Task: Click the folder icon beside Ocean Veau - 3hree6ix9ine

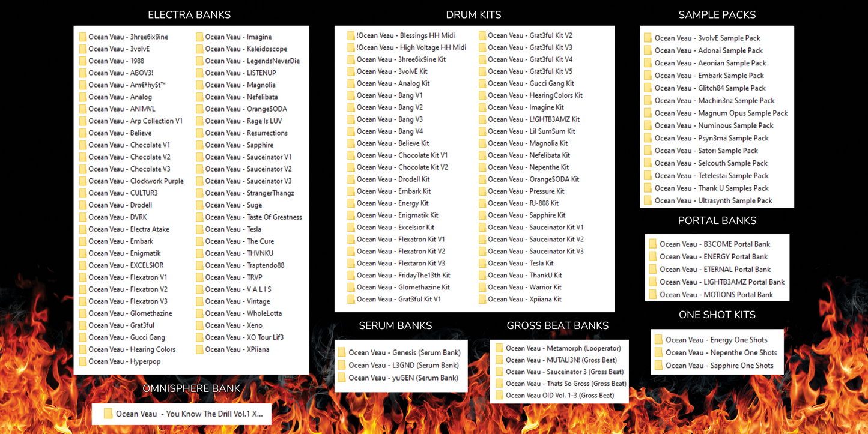Action: coord(83,37)
